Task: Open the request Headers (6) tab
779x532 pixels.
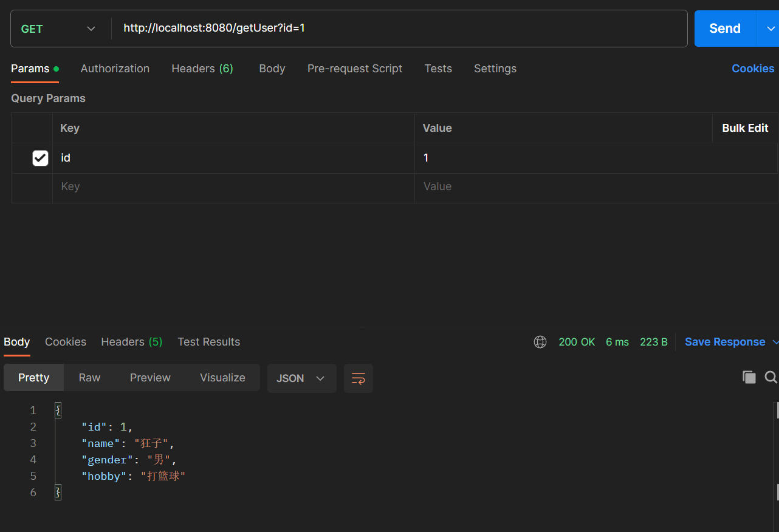Action: [202, 69]
